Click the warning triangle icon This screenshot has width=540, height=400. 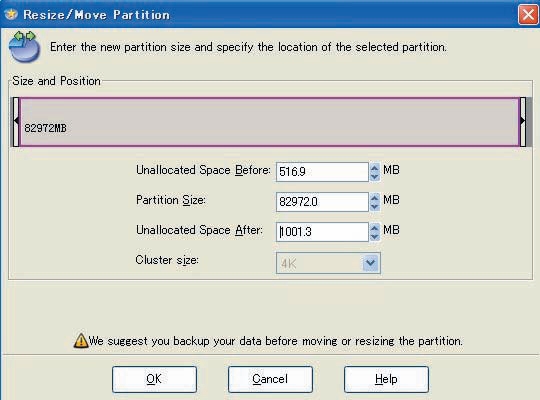81,341
